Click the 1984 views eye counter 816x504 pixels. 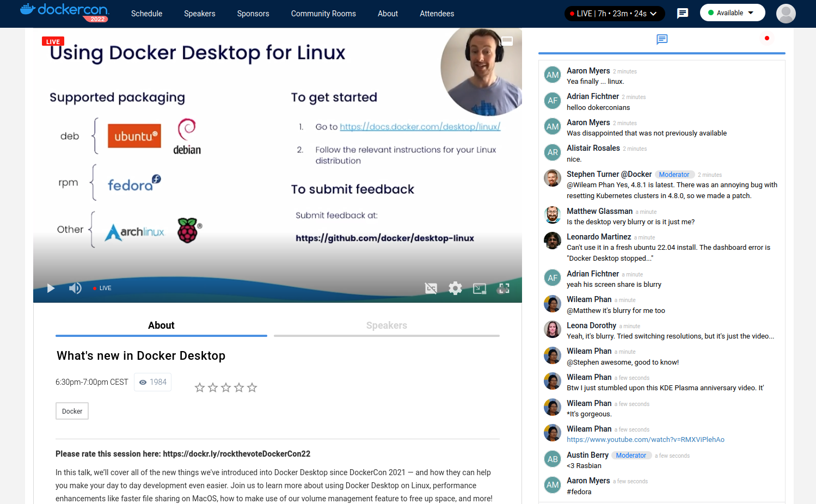(152, 382)
